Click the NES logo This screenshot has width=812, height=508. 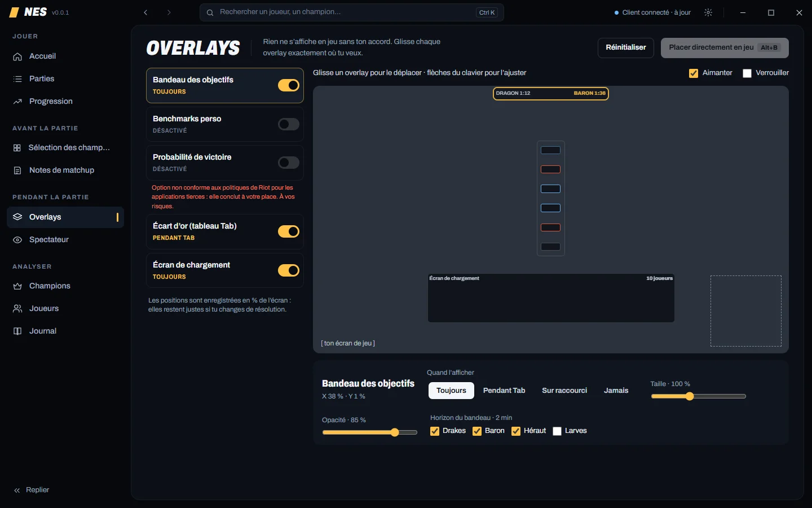[x=28, y=12]
